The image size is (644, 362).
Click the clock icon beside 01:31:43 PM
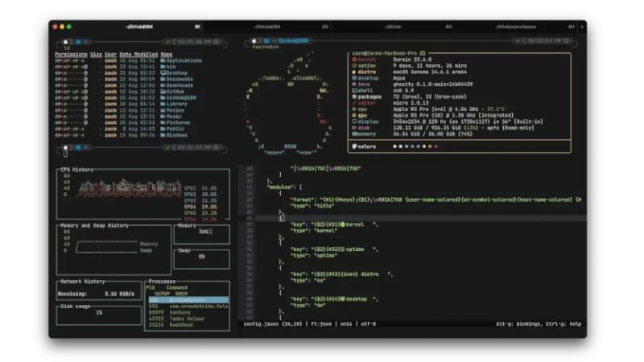(566, 41)
